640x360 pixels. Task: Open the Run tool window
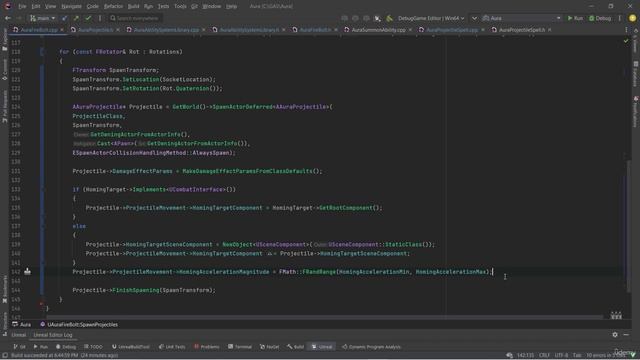point(40,347)
